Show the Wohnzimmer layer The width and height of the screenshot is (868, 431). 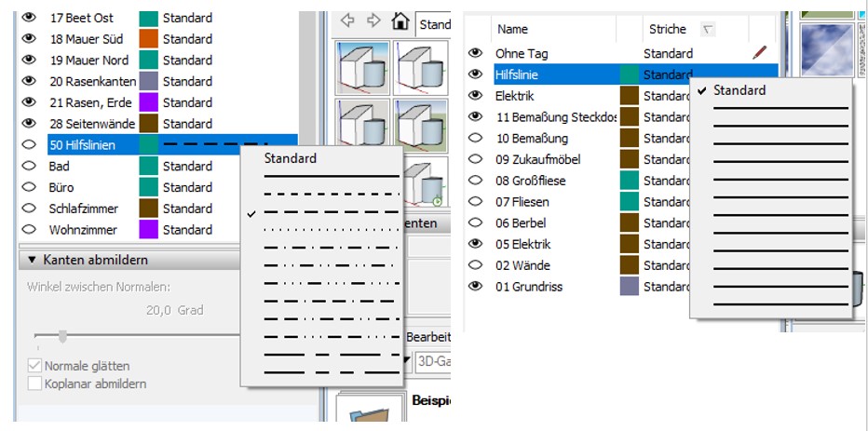(x=28, y=229)
